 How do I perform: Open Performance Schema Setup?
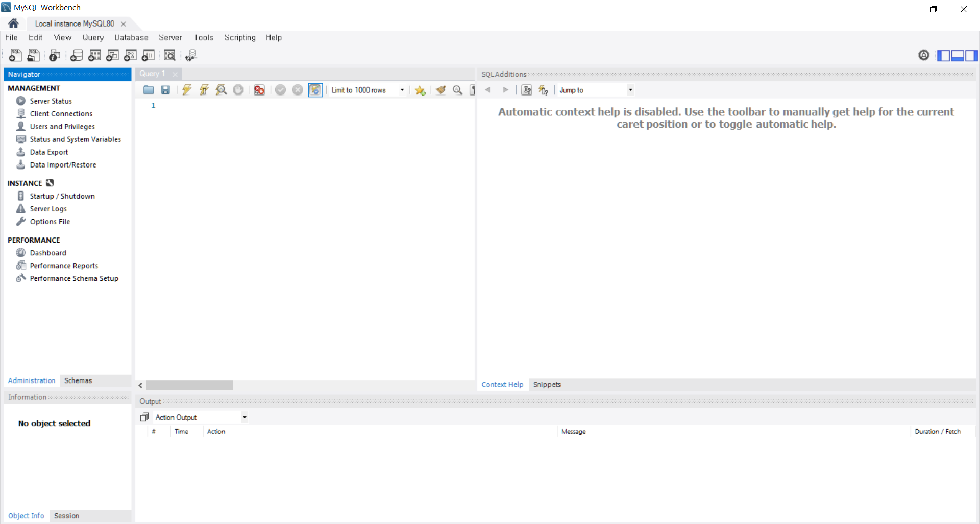pyautogui.click(x=74, y=278)
